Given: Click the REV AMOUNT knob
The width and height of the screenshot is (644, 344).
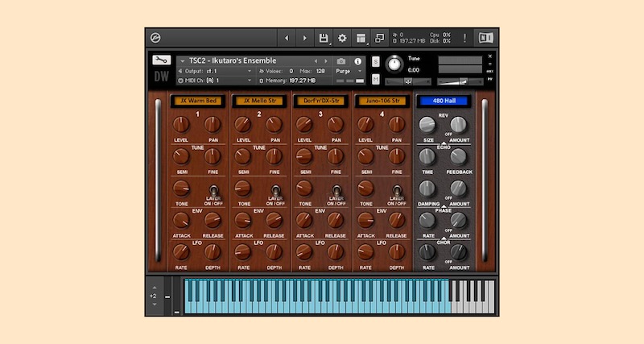Looking at the screenshot, I should pos(458,125).
